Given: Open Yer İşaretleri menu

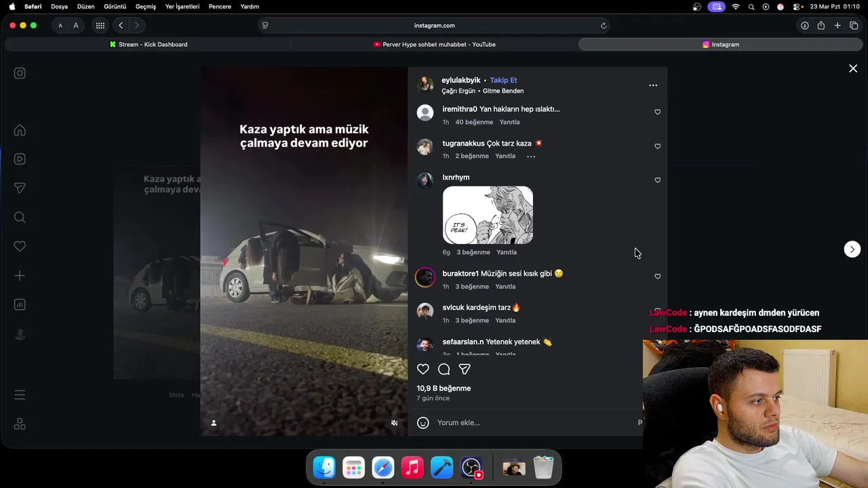Looking at the screenshot, I should pyautogui.click(x=182, y=7).
